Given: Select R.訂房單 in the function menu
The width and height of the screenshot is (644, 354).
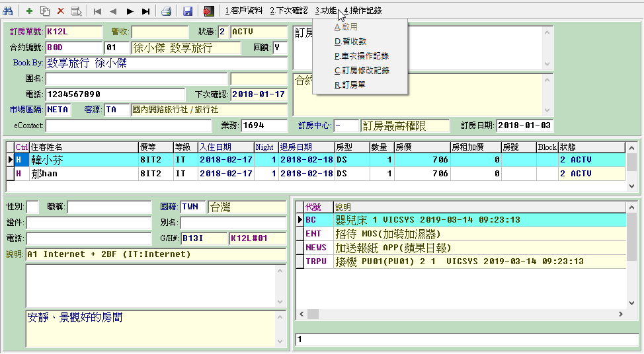Looking at the screenshot, I should [x=350, y=85].
